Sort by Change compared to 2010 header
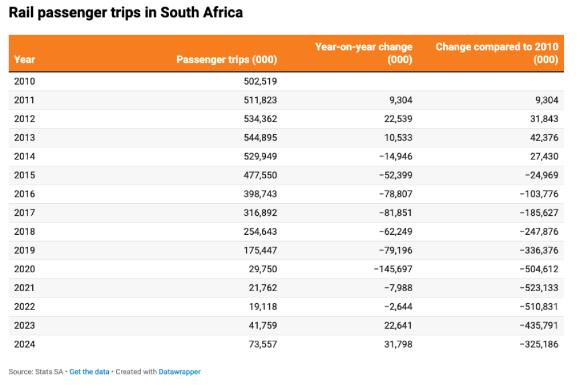Screen dimensions: 588x385 pyautogui.click(x=497, y=53)
